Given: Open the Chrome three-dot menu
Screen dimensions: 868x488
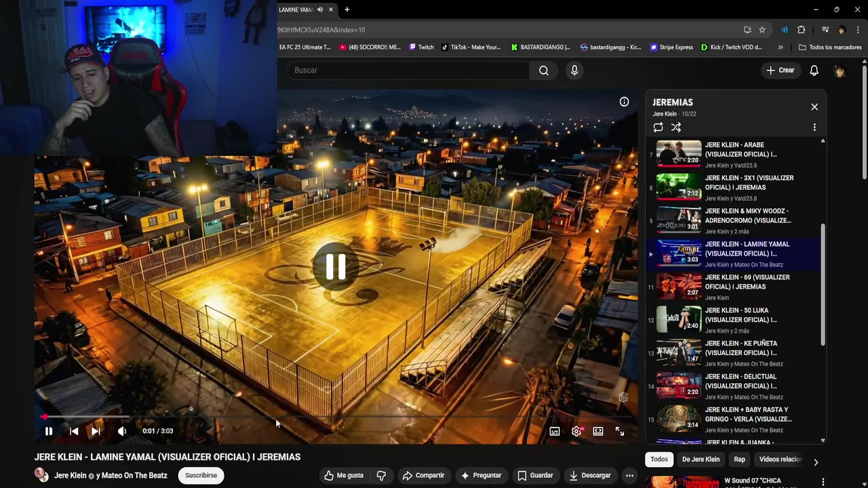Looking at the screenshot, I should [x=858, y=30].
